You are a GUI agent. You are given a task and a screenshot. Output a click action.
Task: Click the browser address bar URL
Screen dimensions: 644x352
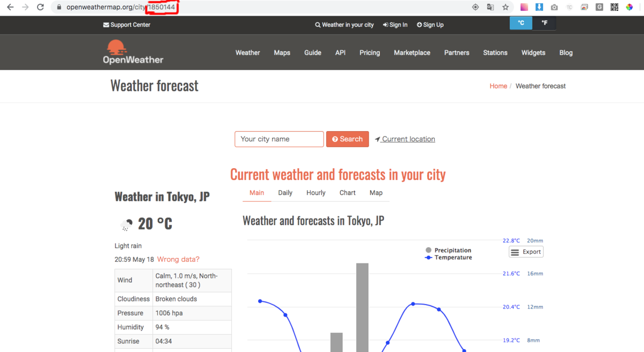121,8
